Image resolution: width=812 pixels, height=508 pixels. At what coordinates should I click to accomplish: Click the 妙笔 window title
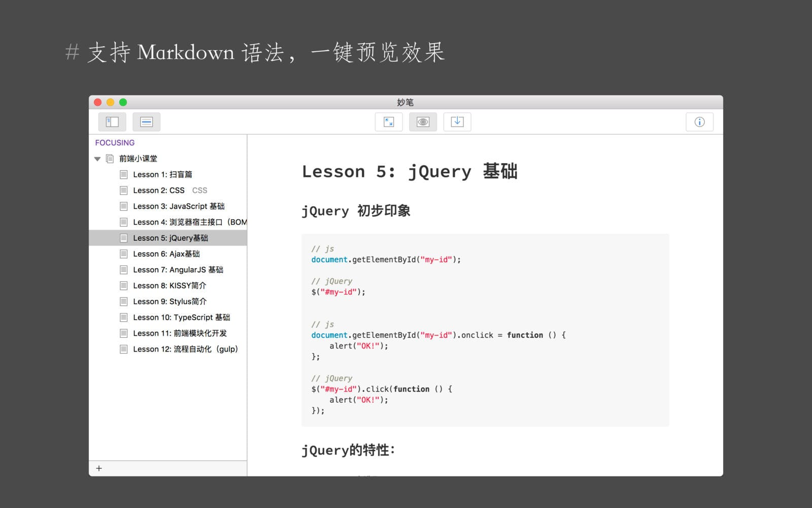(405, 102)
